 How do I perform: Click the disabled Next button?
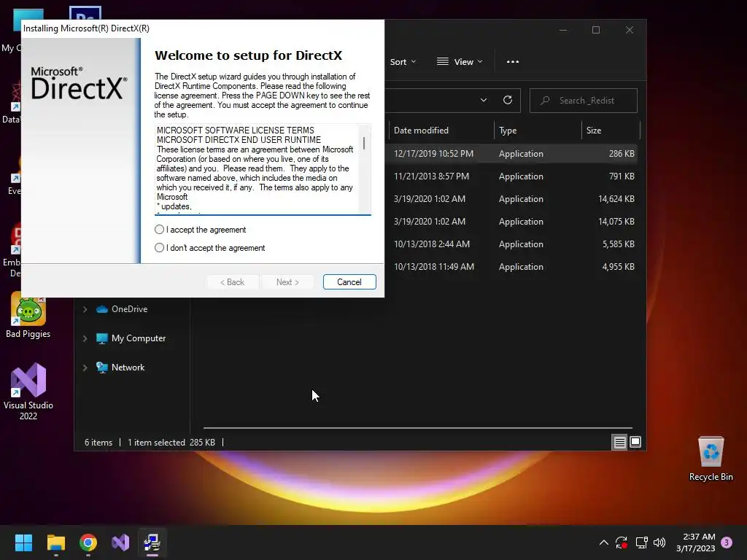(x=287, y=282)
